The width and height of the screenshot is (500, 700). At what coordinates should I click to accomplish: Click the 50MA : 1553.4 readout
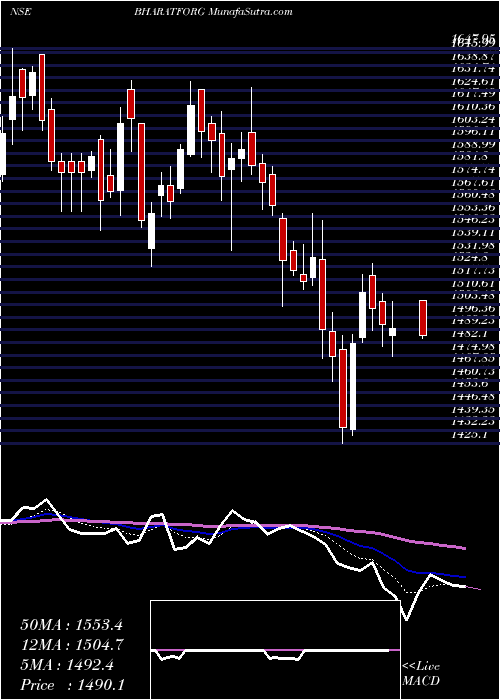(x=71, y=625)
